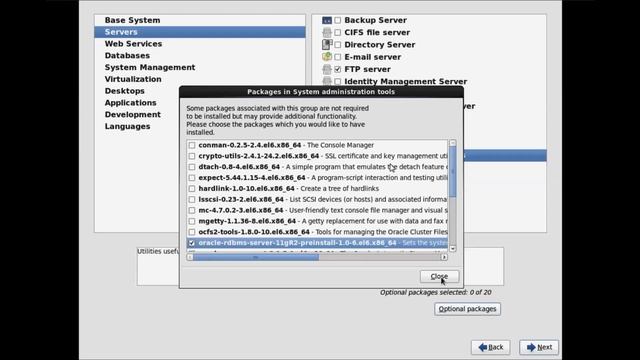The width and height of the screenshot is (640, 360).
Task: Check the ocfs2-tools package checkbox
Action: 192,232
